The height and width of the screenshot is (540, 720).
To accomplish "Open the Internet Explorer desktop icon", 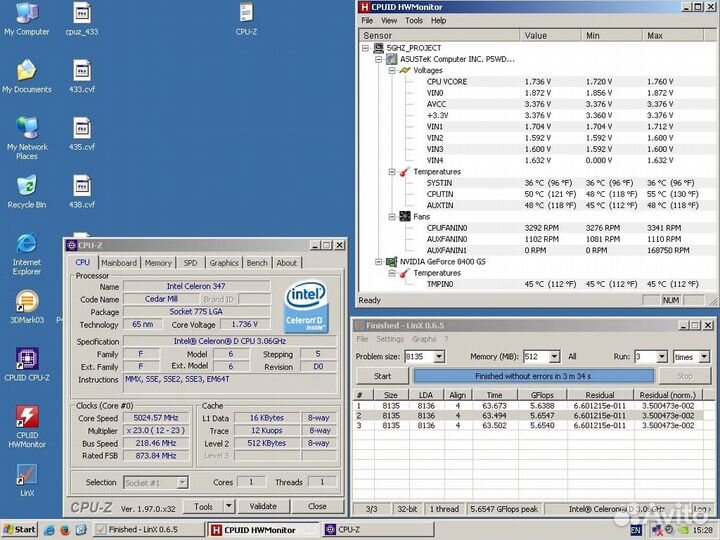I will [x=27, y=244].
